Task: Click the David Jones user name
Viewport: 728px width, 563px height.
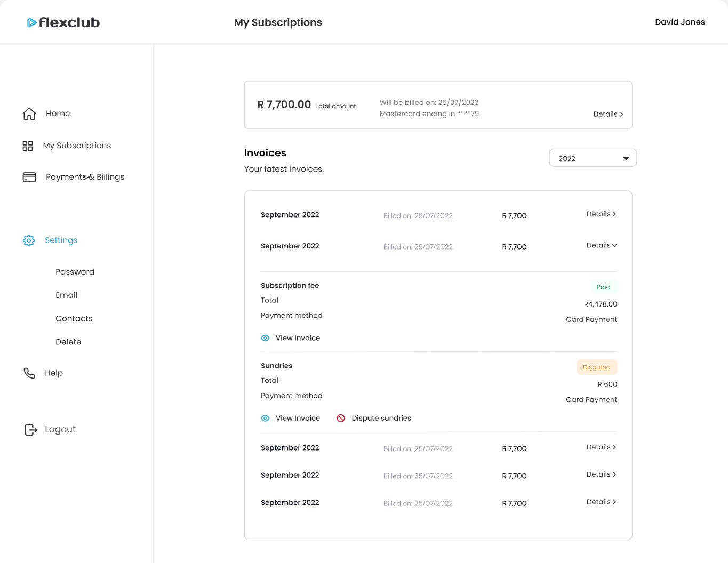Action: tap(679, 22)
